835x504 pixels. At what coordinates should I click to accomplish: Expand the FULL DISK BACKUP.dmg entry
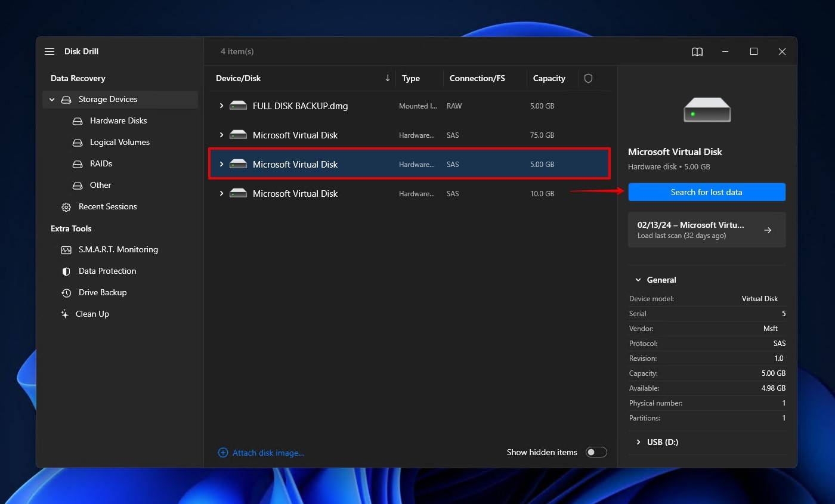tap(221, 106)
